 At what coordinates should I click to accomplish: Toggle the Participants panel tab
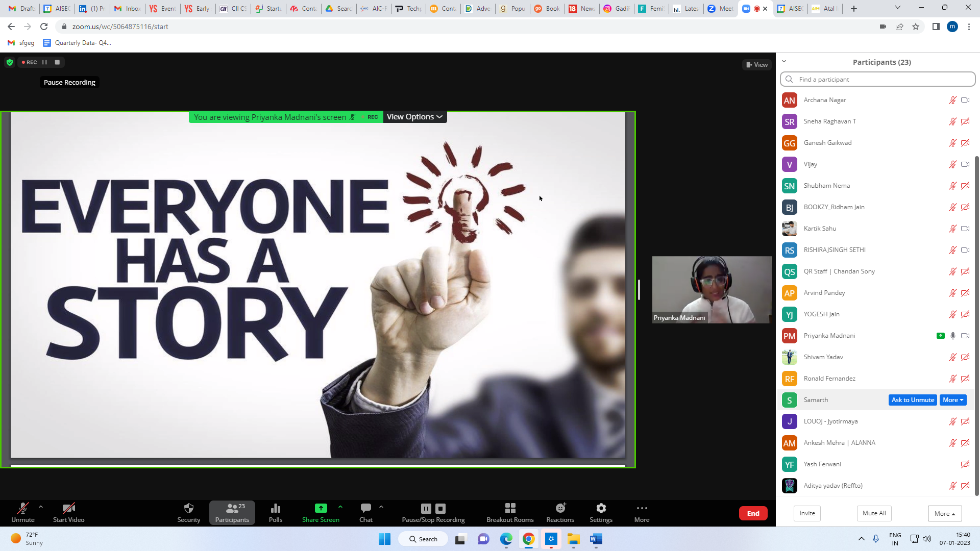pos(232,512)
